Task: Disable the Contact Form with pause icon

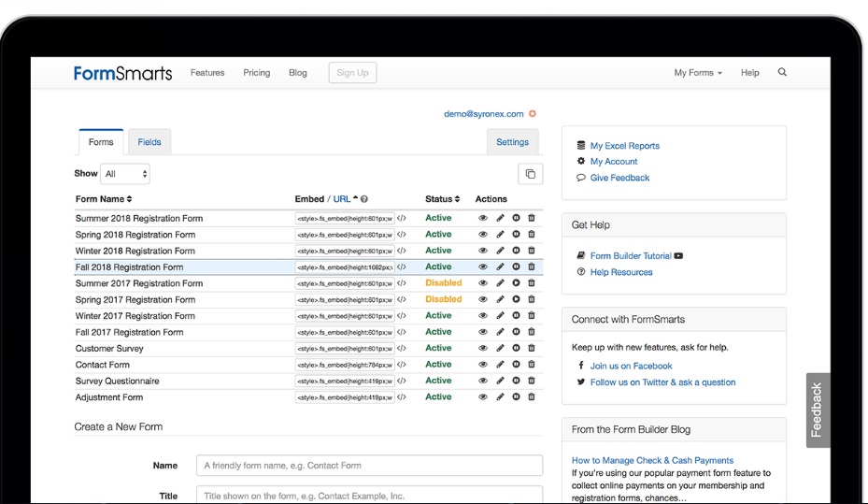Action: 516,365
